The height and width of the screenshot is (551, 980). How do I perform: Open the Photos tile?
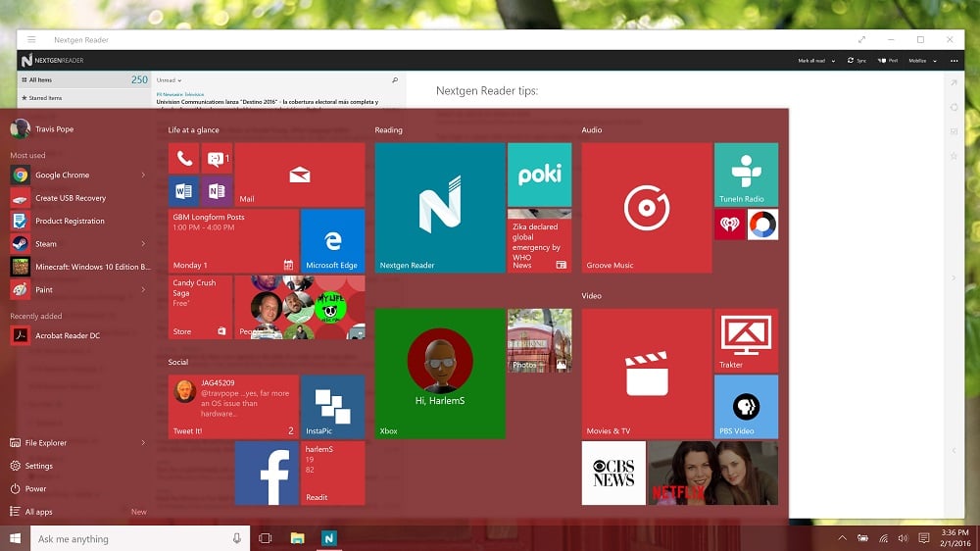pos(539,340)
